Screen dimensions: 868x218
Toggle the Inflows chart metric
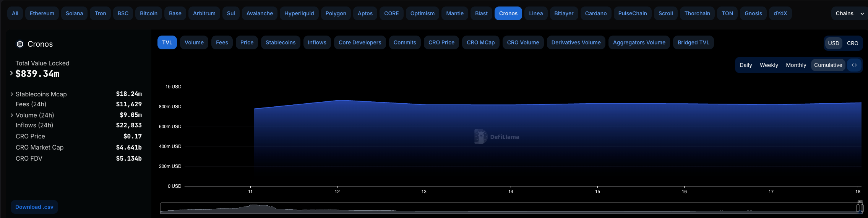coord(317,42)
